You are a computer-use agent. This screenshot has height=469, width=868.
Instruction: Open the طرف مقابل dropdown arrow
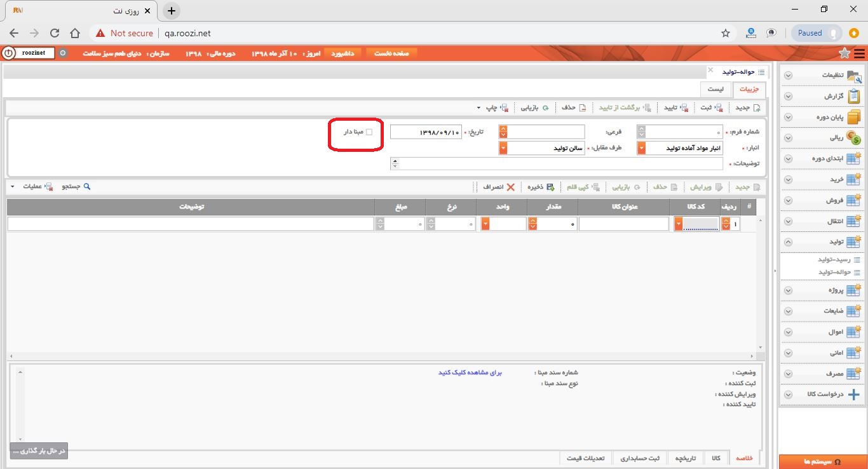click(503, 148)
